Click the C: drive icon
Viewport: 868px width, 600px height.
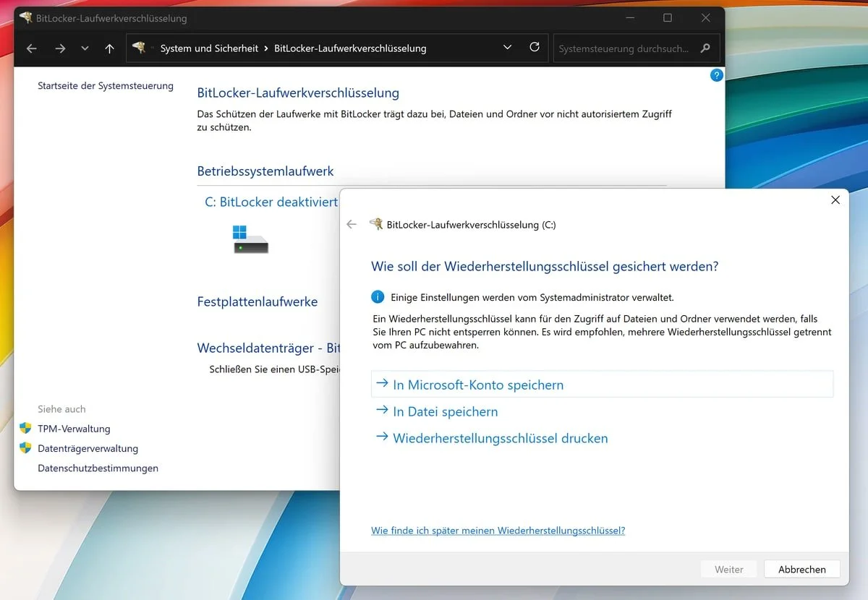pyautogui.click(x=249, y=239)
